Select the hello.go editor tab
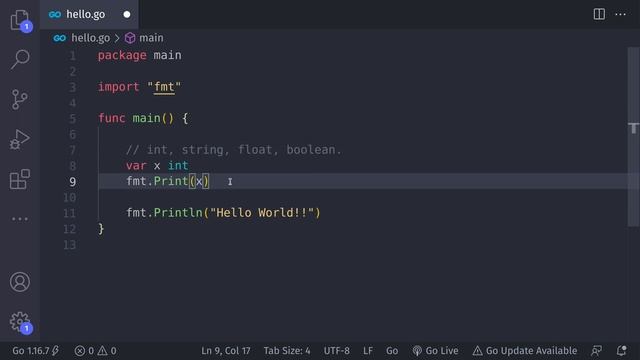 (x=89, y=14)
